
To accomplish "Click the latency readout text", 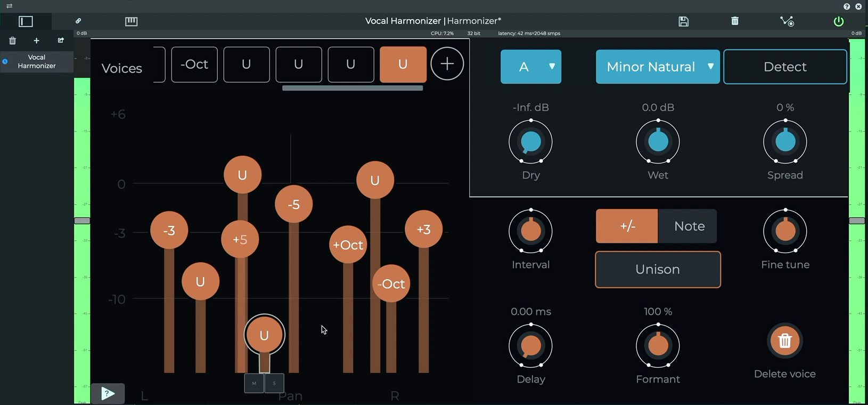I will tap(529, 34).
